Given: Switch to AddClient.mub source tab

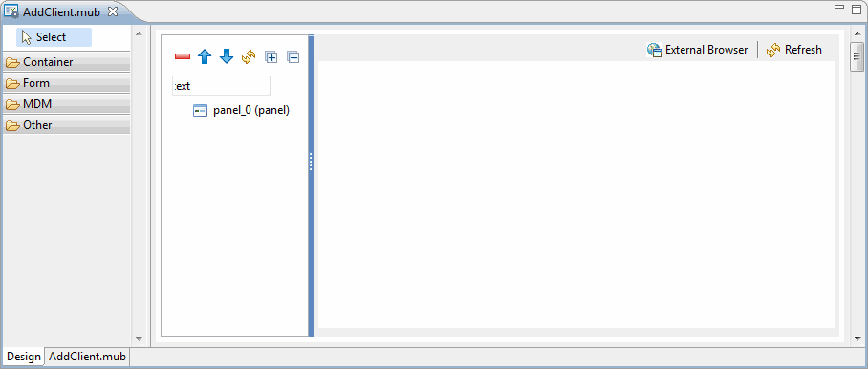Looking at the screenshot, I should tap(87, 357).
